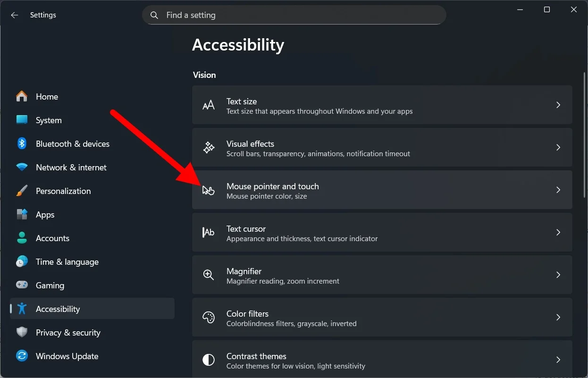Open the Personalization section
588x378 pixels.
coord(63,191)
